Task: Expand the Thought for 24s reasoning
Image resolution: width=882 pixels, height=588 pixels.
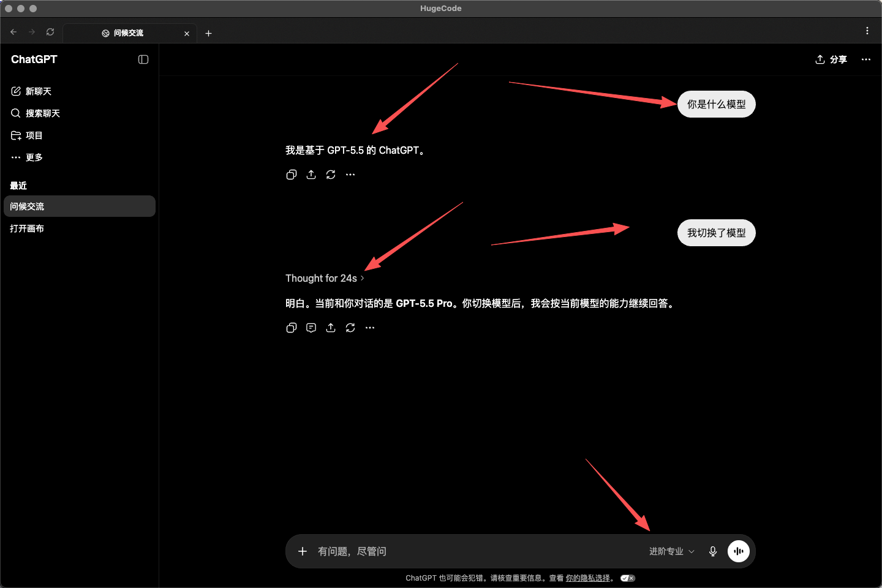Action: (x=325, y=278)
